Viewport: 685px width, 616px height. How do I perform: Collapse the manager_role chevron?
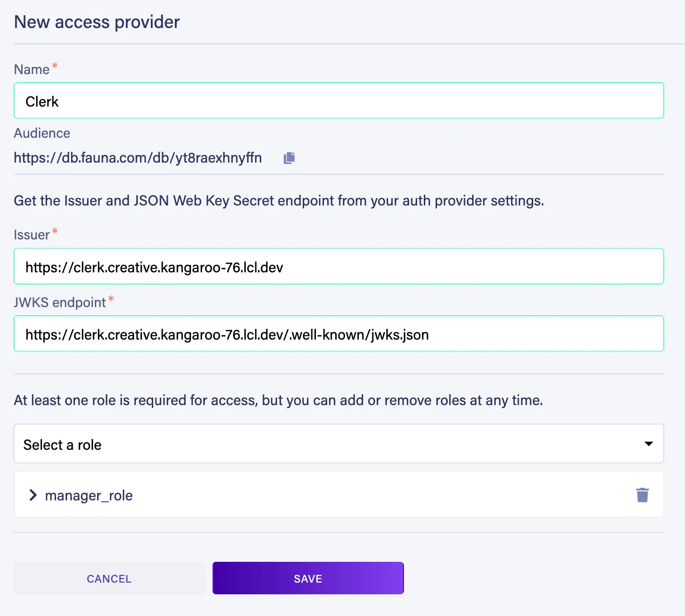click(x=33, y=495)
